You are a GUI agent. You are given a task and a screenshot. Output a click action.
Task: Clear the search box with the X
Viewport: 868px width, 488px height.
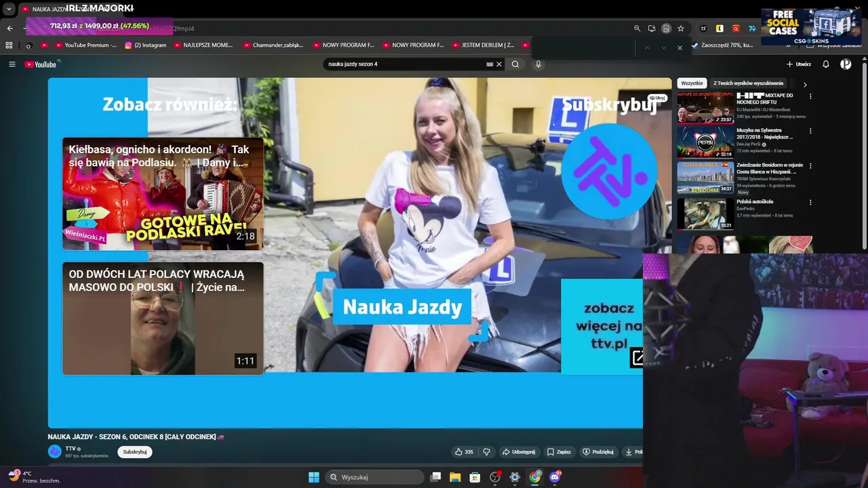coord(499,64)
